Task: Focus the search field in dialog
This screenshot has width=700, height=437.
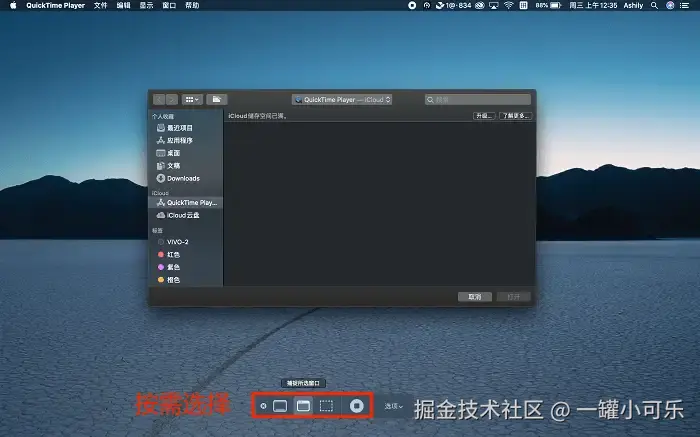Action: point(478,100)
